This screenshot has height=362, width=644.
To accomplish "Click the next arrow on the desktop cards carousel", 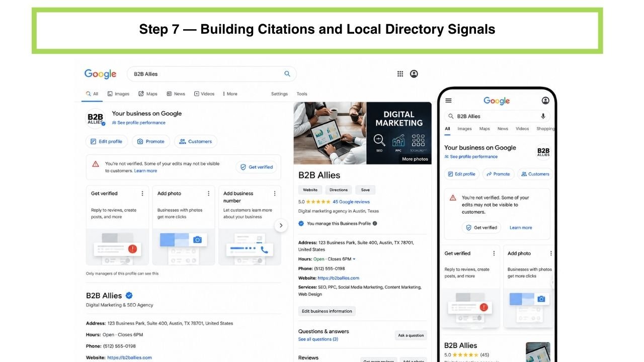I will point(281,225).
